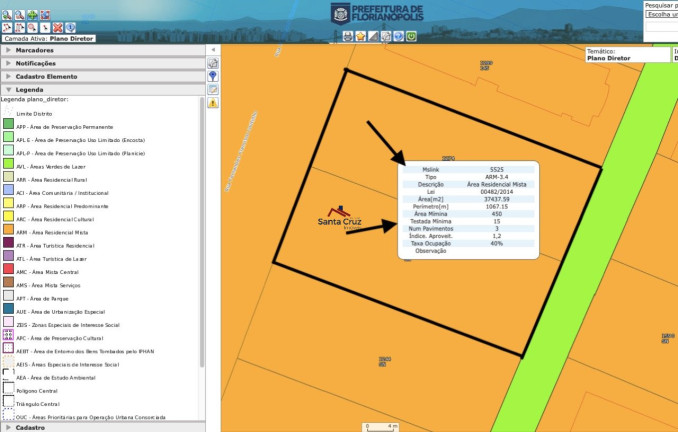678x432 pixels.
Task: Click the legend panel vertical scrollbar
Action: coord(201,232)
